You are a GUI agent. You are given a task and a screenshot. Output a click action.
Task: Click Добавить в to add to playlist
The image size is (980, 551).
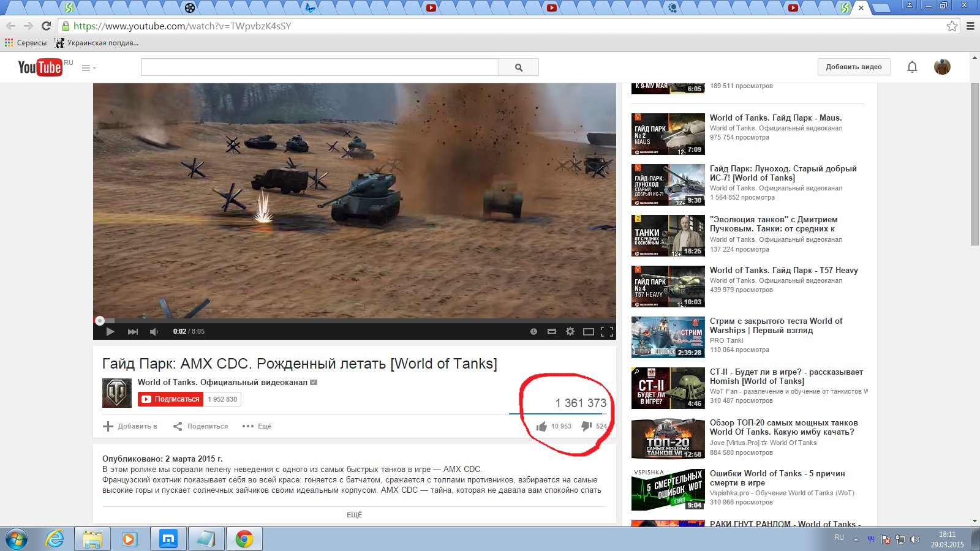pos(130,426)
